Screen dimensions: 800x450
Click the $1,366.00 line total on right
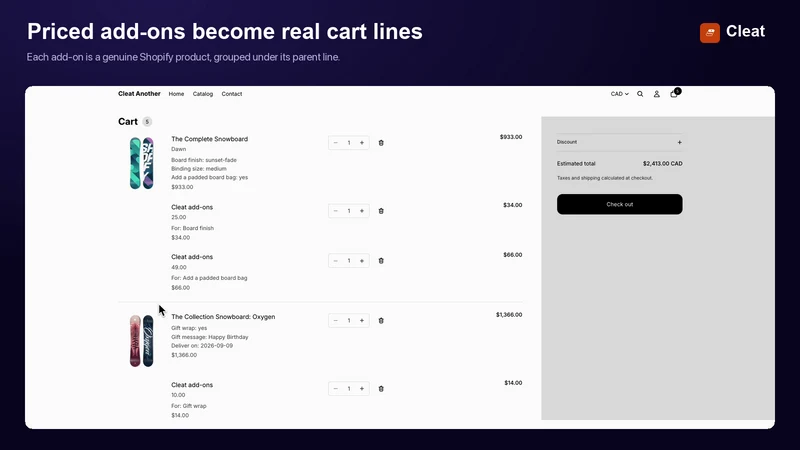coord(509,315)
